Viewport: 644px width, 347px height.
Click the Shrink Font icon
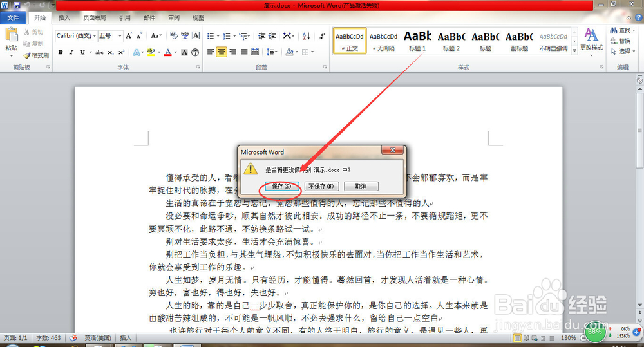[x=140, y=35]
